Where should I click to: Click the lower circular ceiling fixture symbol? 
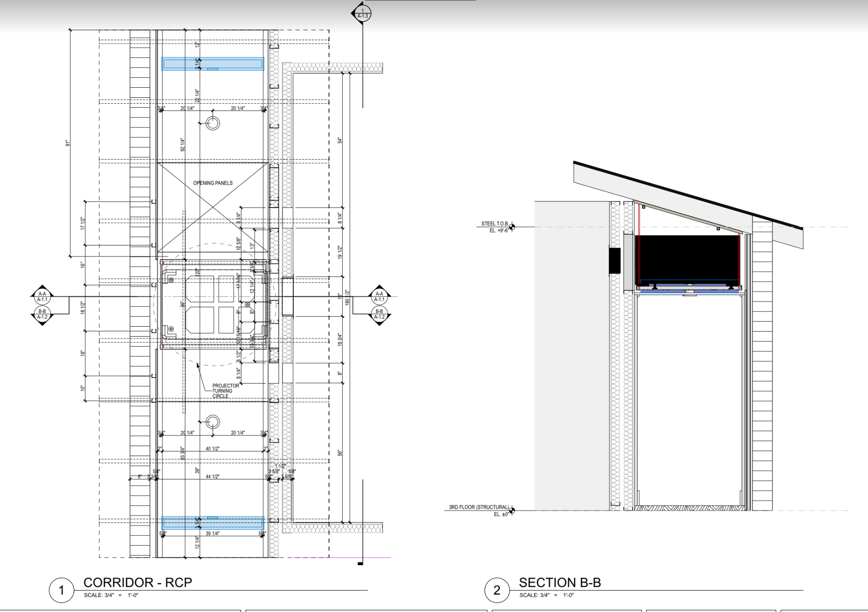[212, 422]
